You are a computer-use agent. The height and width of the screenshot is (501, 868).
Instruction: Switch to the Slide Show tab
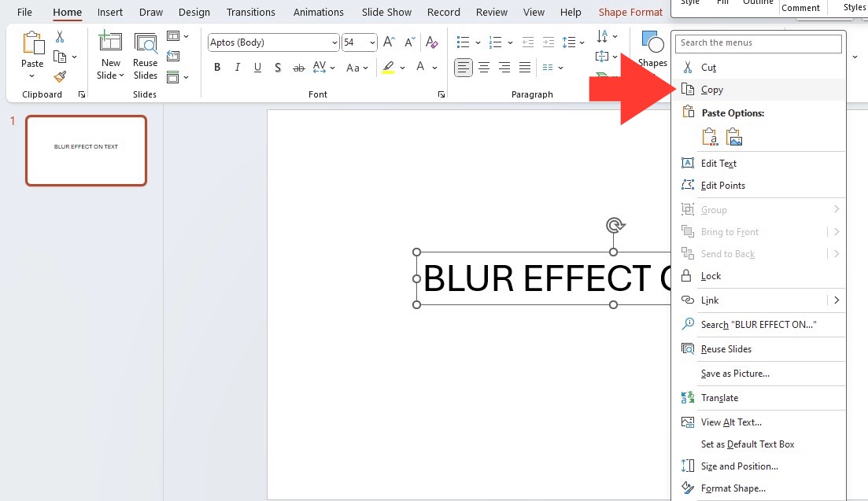pyautogui.click(x=386, y=12)
